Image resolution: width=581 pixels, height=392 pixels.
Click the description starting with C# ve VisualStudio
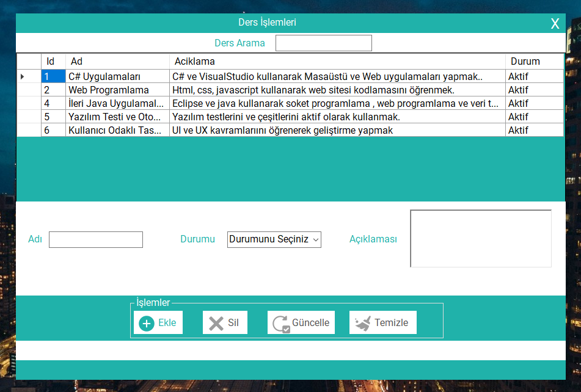(x=337, y=76)
